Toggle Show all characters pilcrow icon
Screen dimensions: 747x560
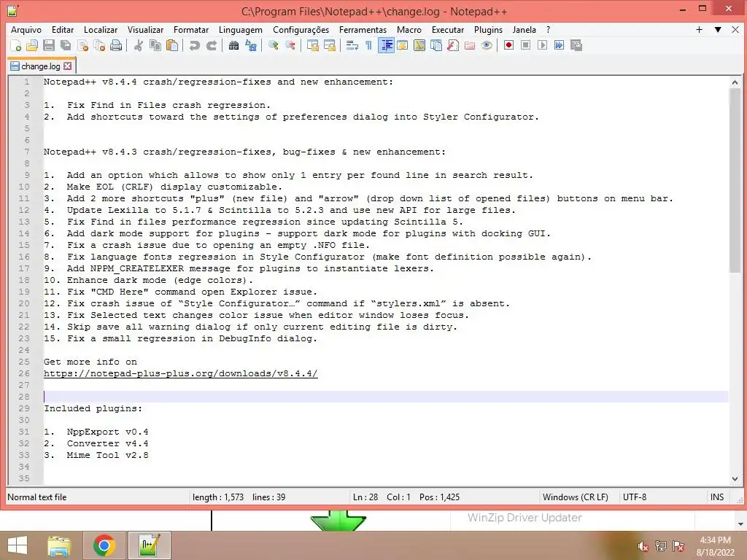[x=368, y=45]
